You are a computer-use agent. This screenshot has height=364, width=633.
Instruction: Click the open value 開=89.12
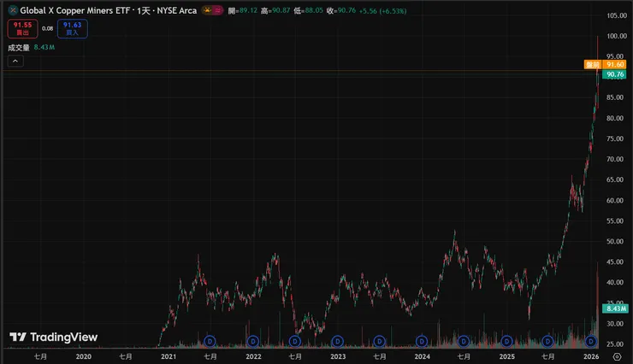pyautogui.click(x=243, y=10)
